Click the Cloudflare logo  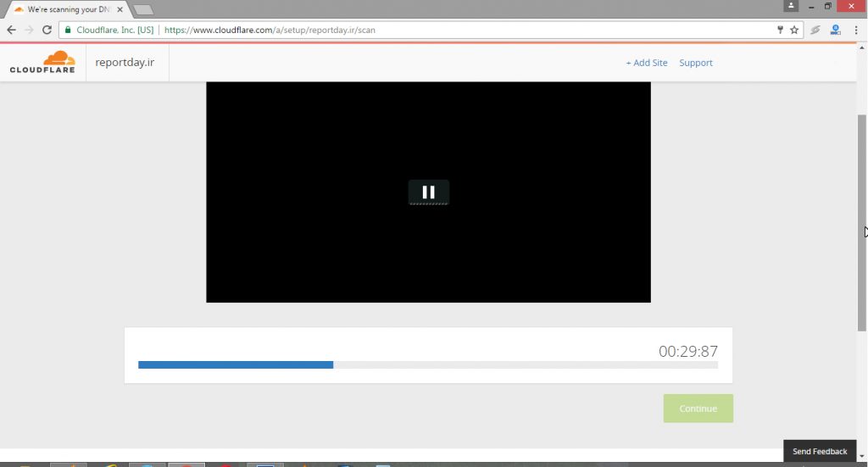click(42, 63)
